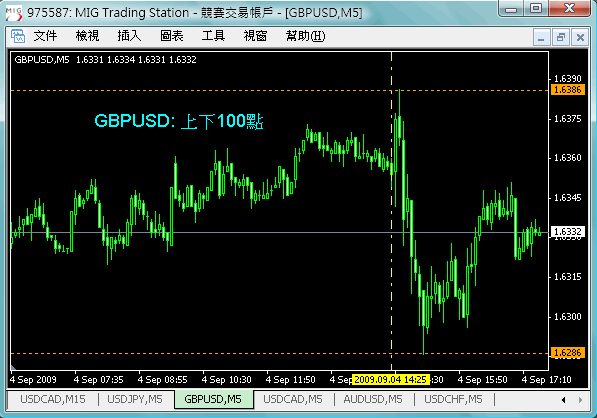Select the 2009.09.04 14:25 time marker

click(x=391, y=380)
